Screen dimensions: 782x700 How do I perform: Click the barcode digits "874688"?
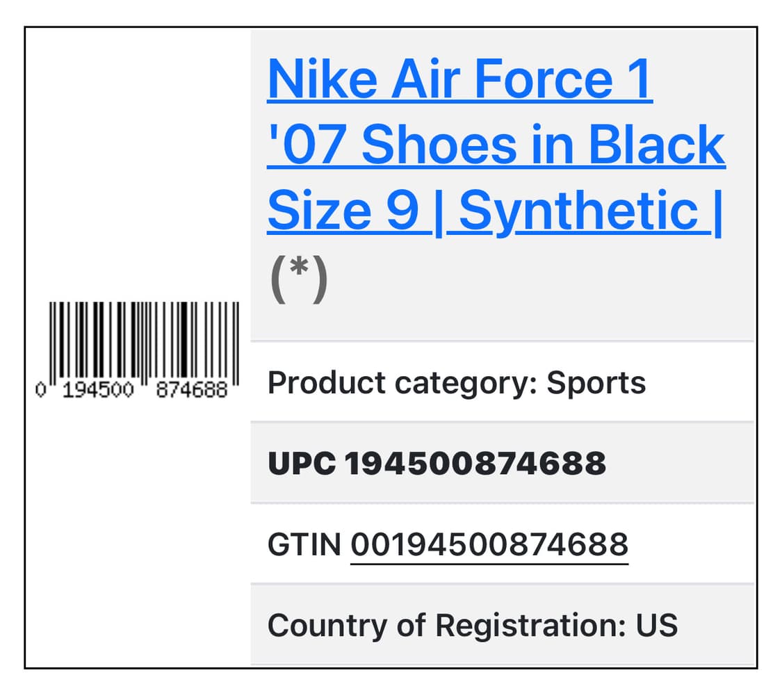(x=192, y=390)
